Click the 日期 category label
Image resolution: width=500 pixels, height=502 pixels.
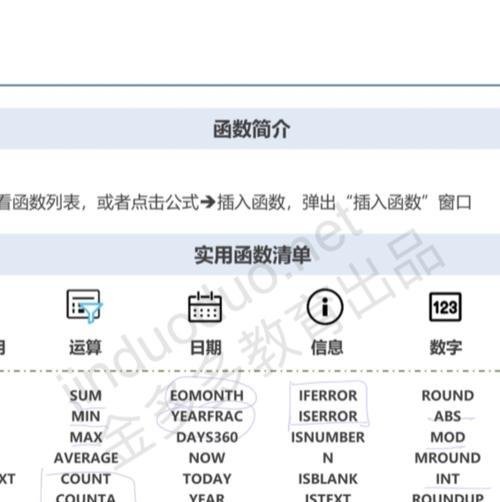(x=206, y=347)
